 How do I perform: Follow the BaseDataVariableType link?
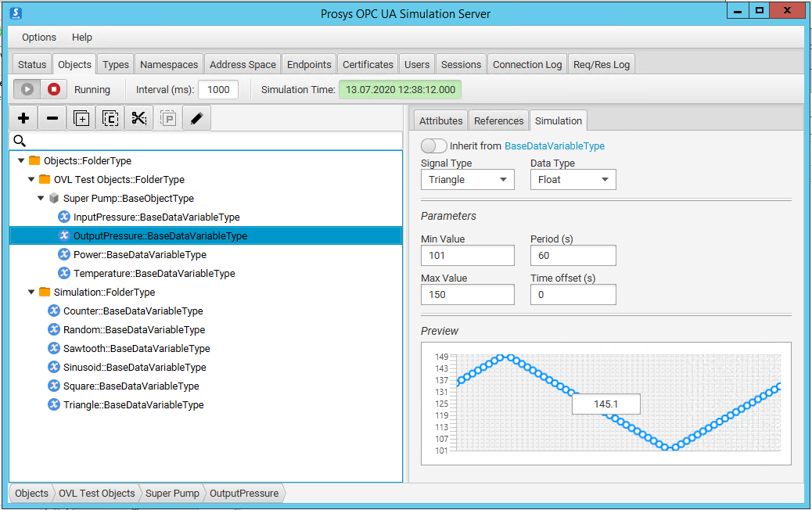click(x=555, y=146)
